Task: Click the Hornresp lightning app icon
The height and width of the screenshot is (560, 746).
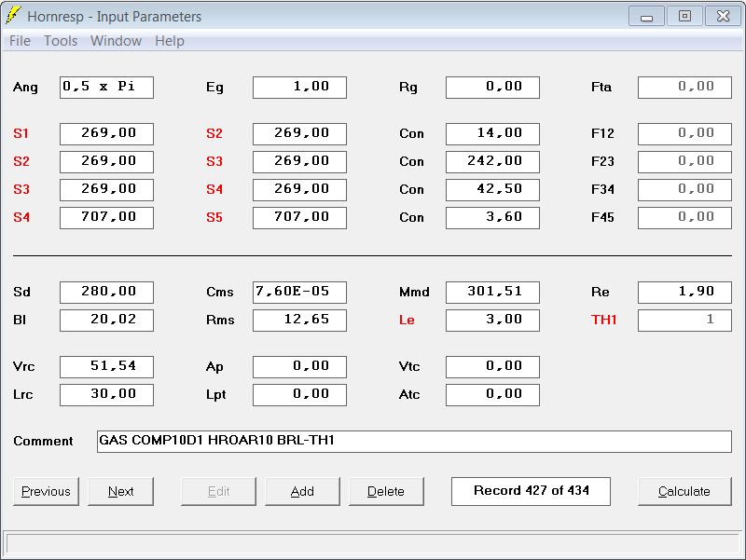Action: pos(13,15)
